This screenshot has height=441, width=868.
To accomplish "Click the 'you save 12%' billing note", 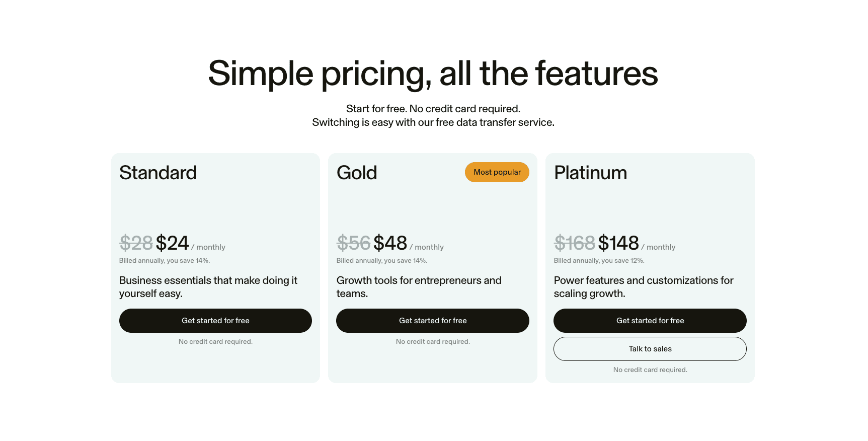I will [599, 261].
